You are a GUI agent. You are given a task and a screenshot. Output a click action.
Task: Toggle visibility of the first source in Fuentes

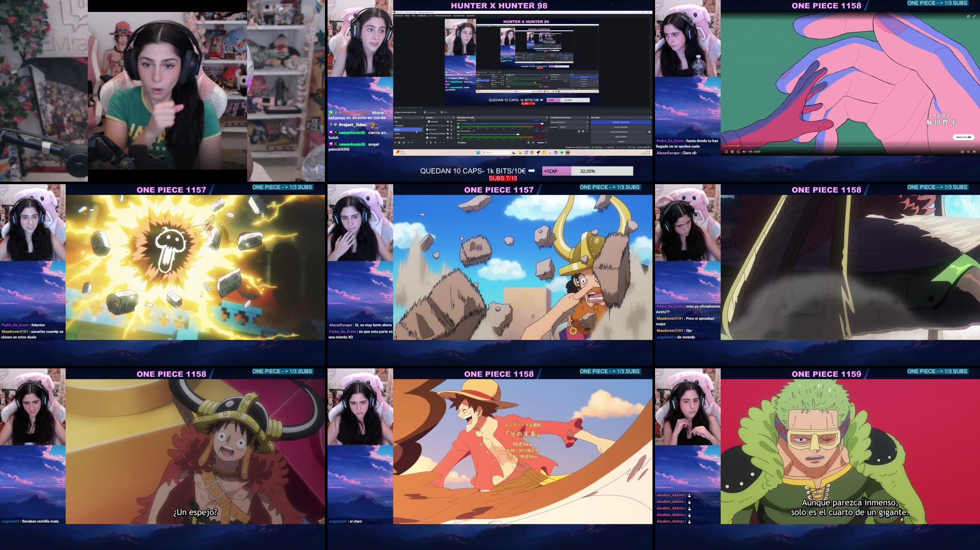[448, 121]
